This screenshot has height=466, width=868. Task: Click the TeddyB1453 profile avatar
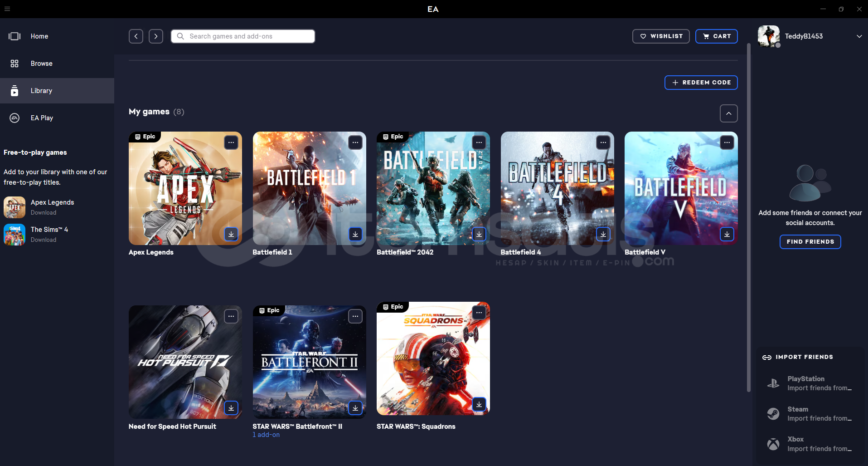(769, 36)
